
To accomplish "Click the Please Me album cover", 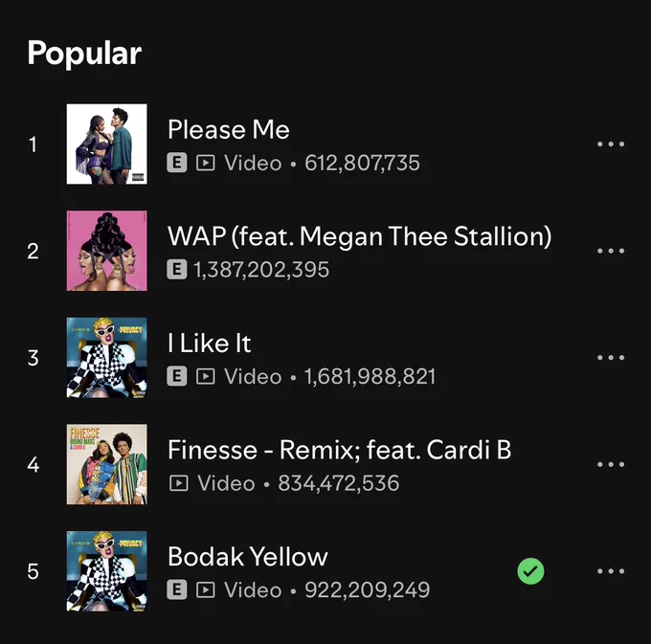I will (x=106, y=144).
